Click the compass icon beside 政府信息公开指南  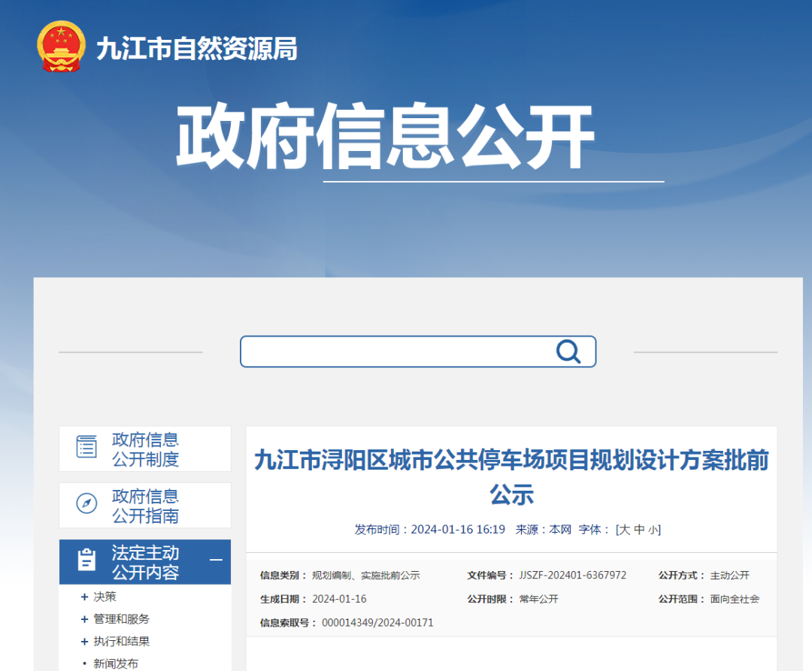pyautogui.click(x=86, y=503)
